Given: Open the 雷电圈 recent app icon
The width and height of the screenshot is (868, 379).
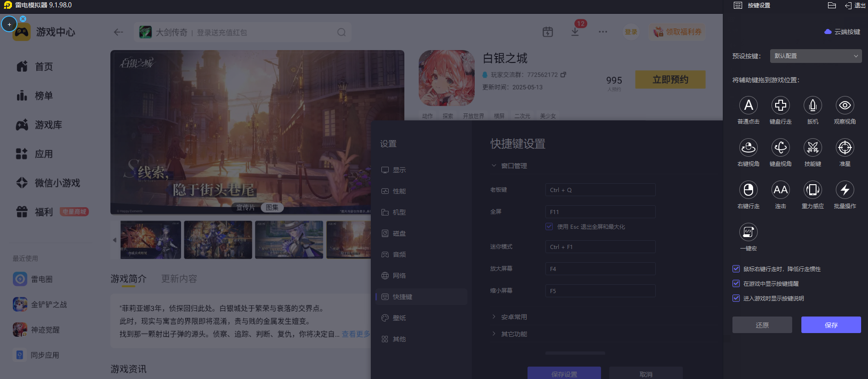Looking at the screenshot, I should (20, 279).
